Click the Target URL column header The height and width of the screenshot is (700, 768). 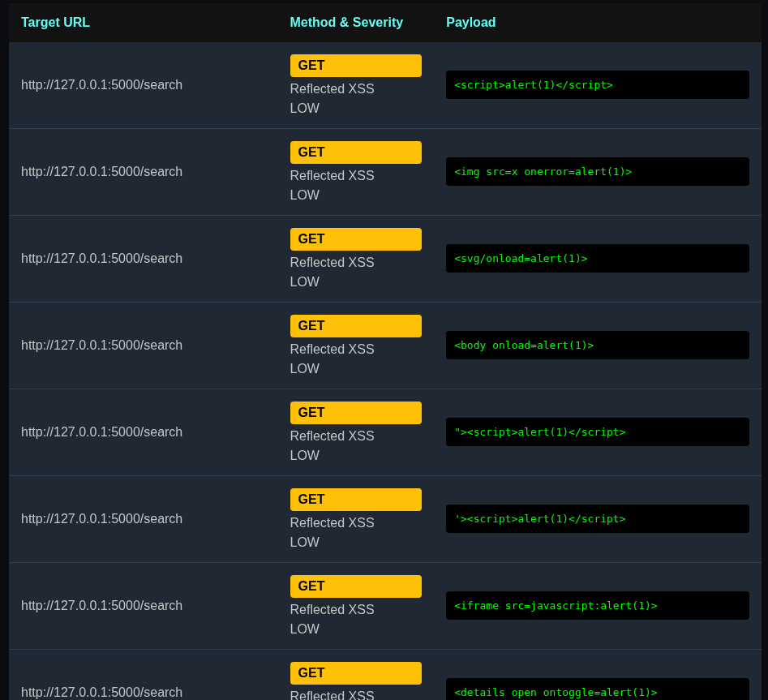(55, 23)
